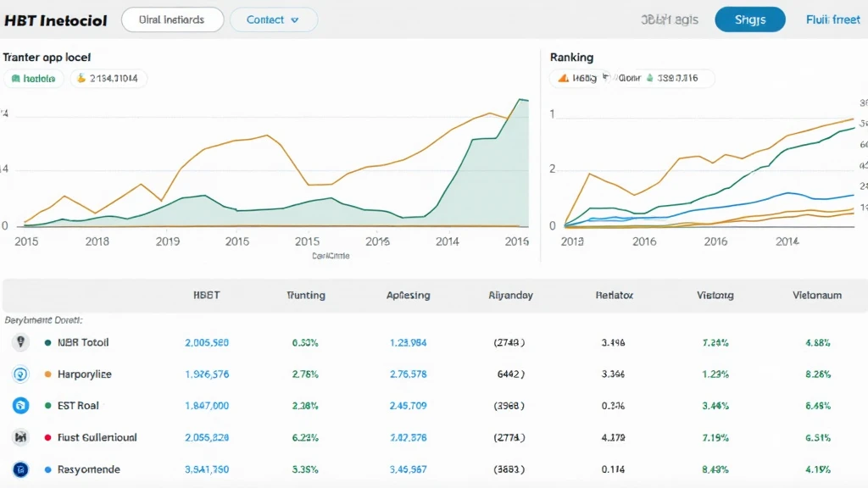Toggle the Ranking chart legend pill
The height and width of the screenshot is (488, 868).
(x=632, y=79)
